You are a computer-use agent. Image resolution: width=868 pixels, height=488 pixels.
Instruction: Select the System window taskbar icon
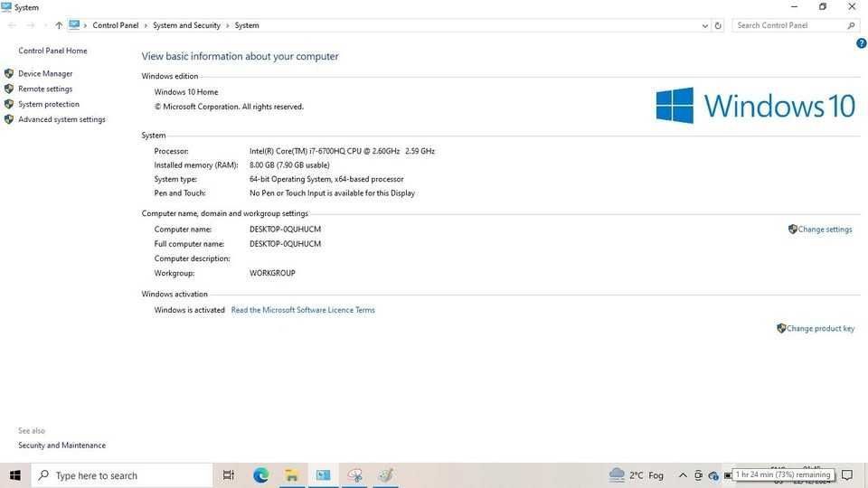click(x=324, y=474)
